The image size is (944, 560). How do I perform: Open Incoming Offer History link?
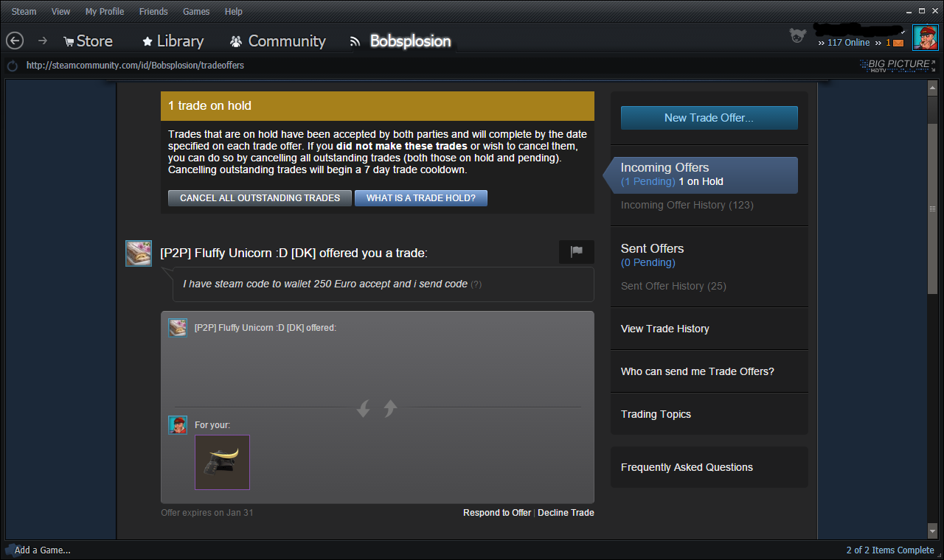point(687,206)
